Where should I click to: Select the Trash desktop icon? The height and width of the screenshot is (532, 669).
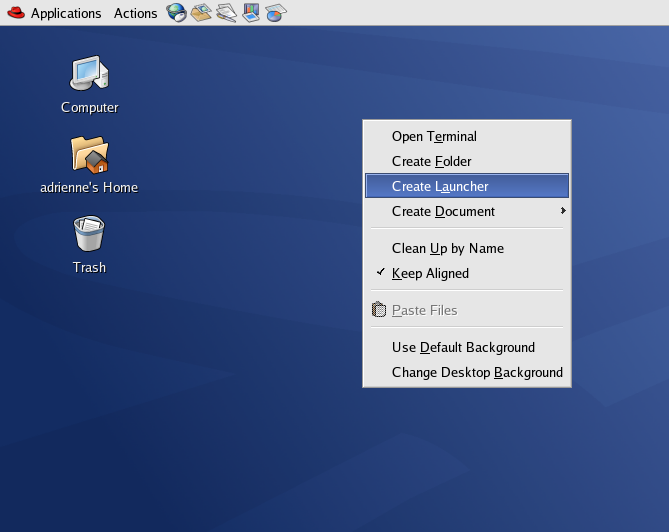(x=89, y=234)
